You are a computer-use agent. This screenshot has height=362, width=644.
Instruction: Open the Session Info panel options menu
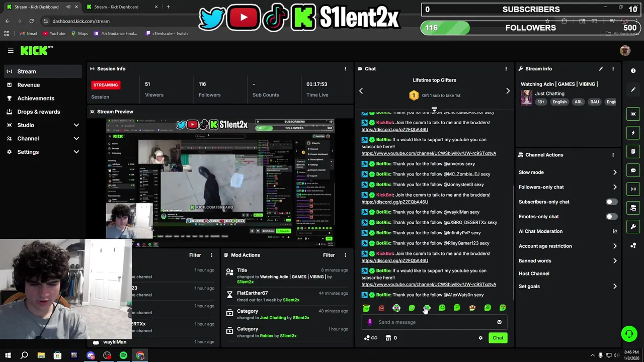(x=345, y=69)
